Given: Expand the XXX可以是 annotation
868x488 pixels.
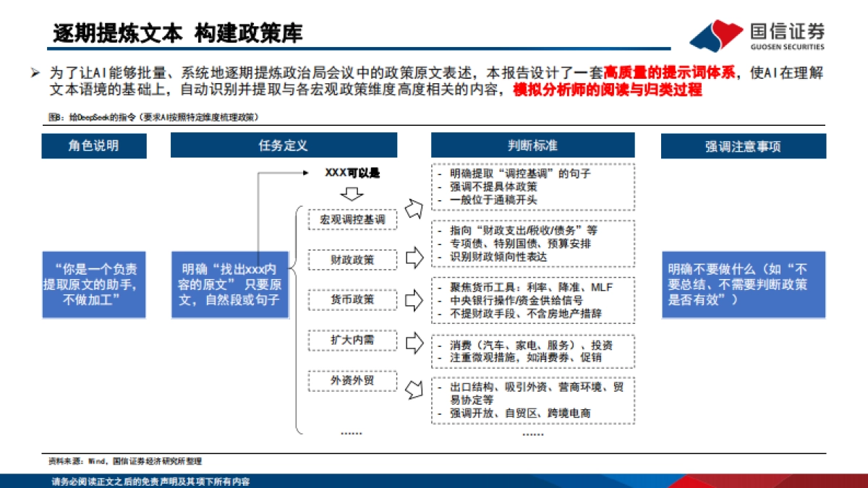Looking at the screenshot, I should click(x=352, y=174).
